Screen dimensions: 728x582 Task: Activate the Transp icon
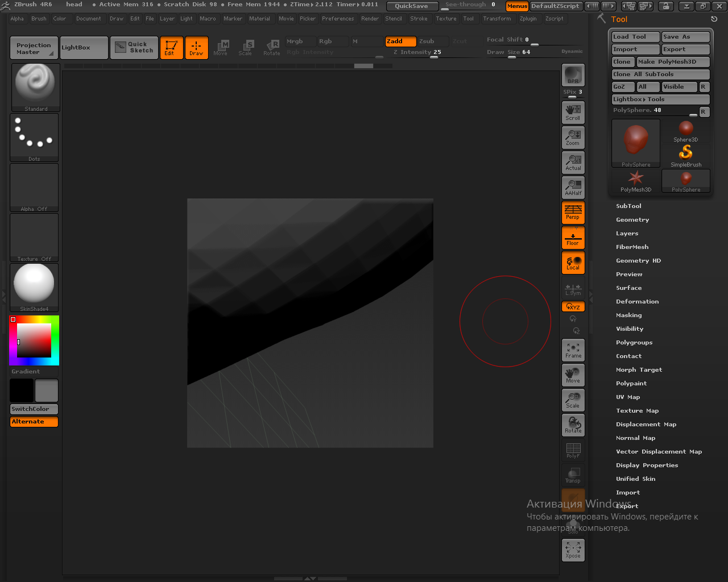point(573,475)
